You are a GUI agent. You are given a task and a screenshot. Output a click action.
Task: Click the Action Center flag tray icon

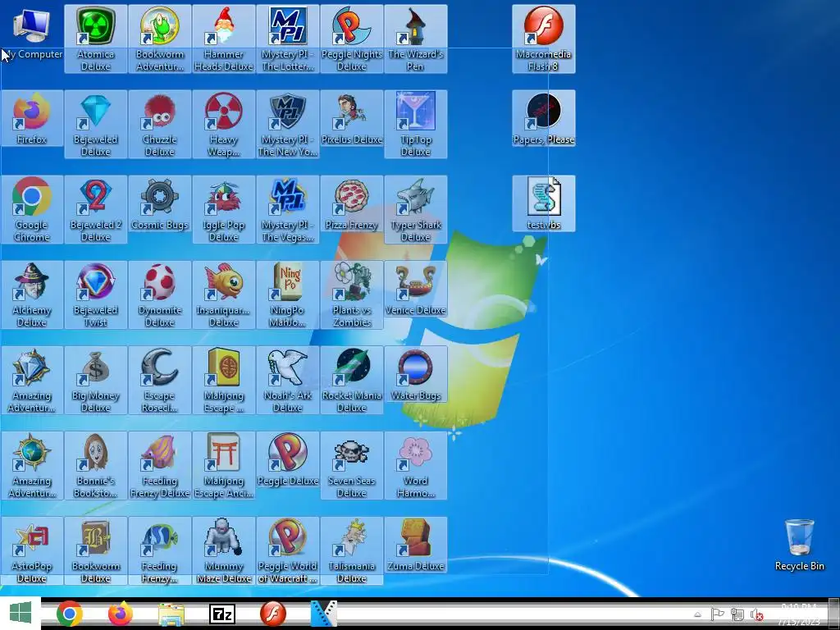point(717,614)
